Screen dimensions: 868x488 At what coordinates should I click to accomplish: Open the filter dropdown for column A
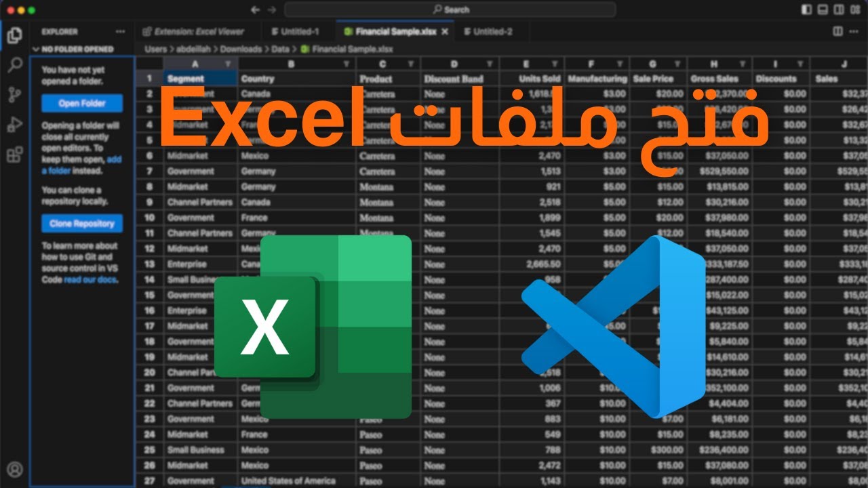[x=229, y=63]
